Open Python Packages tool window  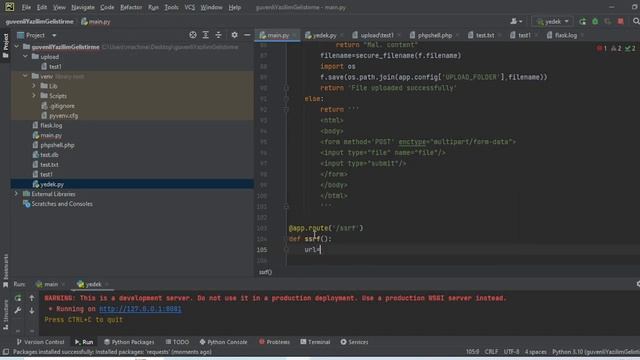[x=129, y=342]
